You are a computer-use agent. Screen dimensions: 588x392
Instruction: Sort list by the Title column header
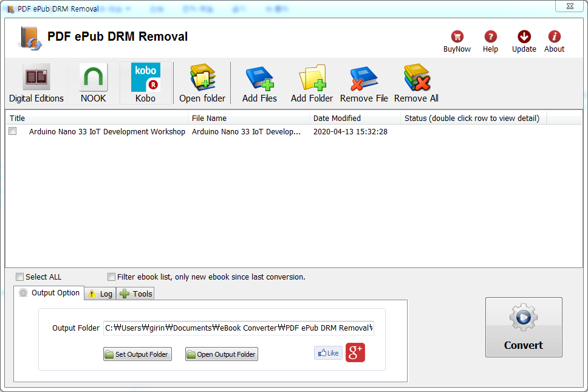[x=97, y=118]
